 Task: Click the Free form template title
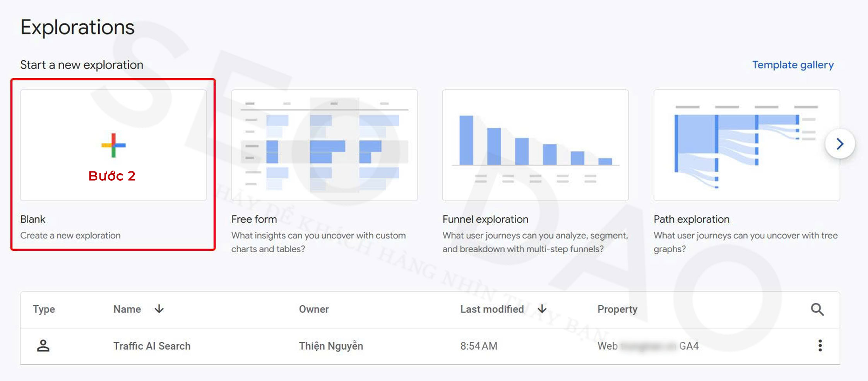254,219
